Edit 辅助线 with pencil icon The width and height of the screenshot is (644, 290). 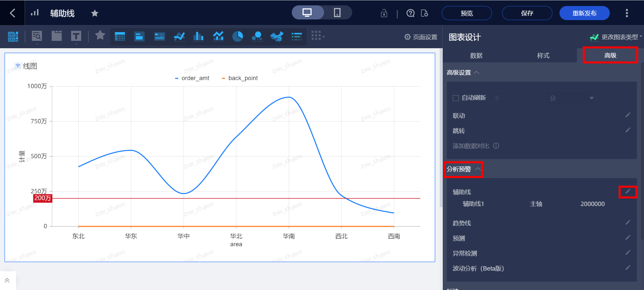[628, 192]
